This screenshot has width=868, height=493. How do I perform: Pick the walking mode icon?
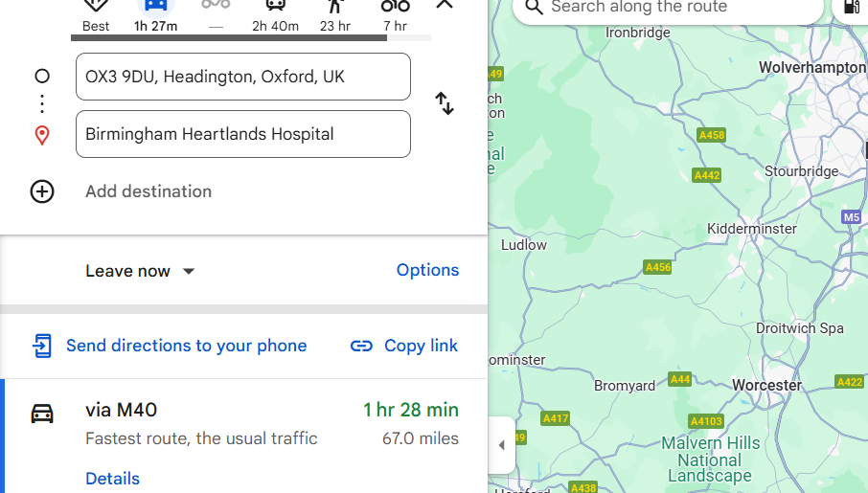pyautogui.click(x=334, y=13)
